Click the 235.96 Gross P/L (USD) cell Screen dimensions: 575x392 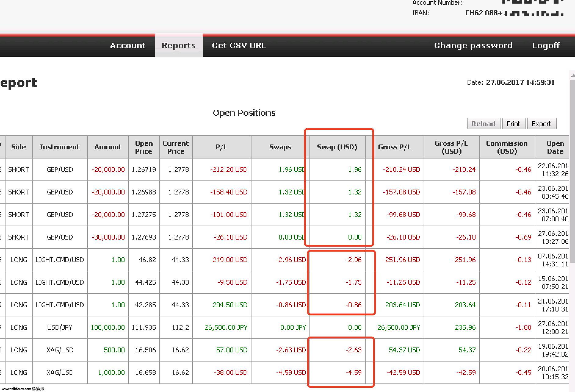click(x=451, y=327)
